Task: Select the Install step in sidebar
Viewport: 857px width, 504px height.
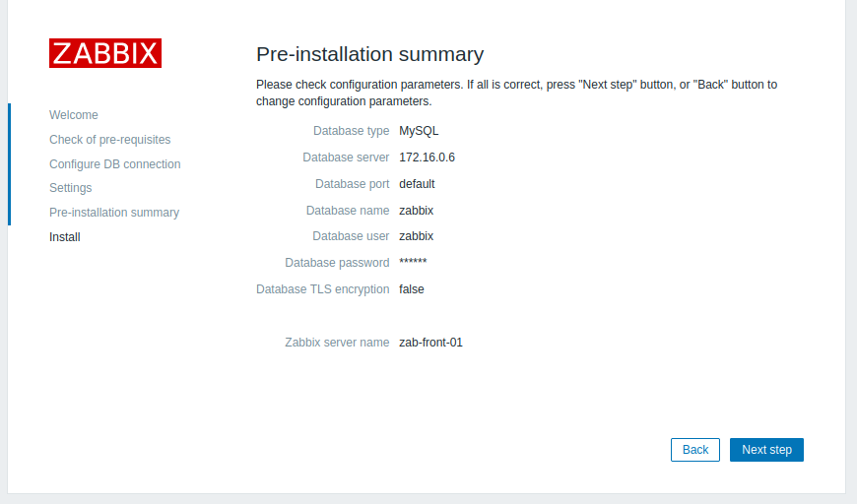Action: tap(65, 237)
